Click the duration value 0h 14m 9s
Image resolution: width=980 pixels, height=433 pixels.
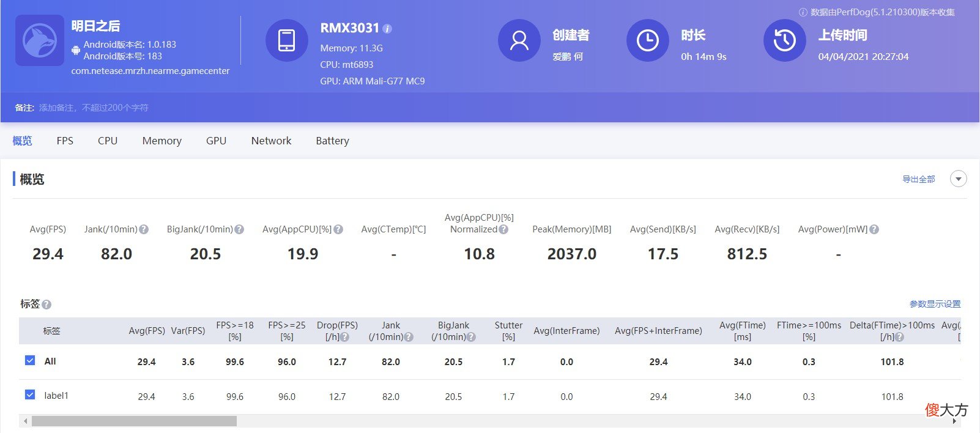703,57
